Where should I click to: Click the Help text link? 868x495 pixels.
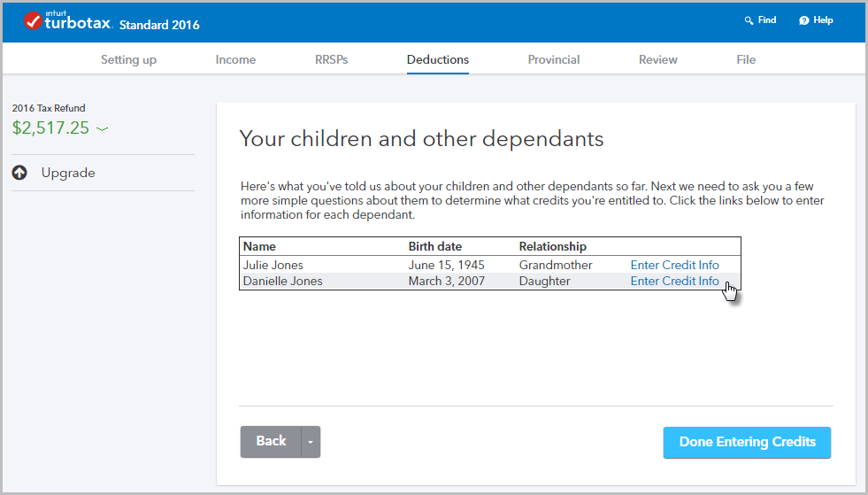point(823,20)
